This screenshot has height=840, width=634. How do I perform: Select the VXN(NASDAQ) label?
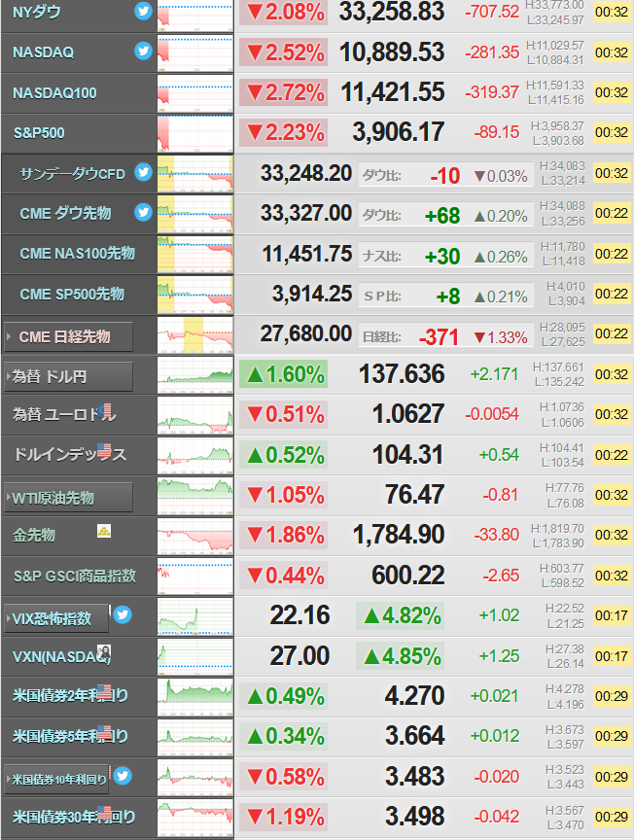click(x=61, y=656)
